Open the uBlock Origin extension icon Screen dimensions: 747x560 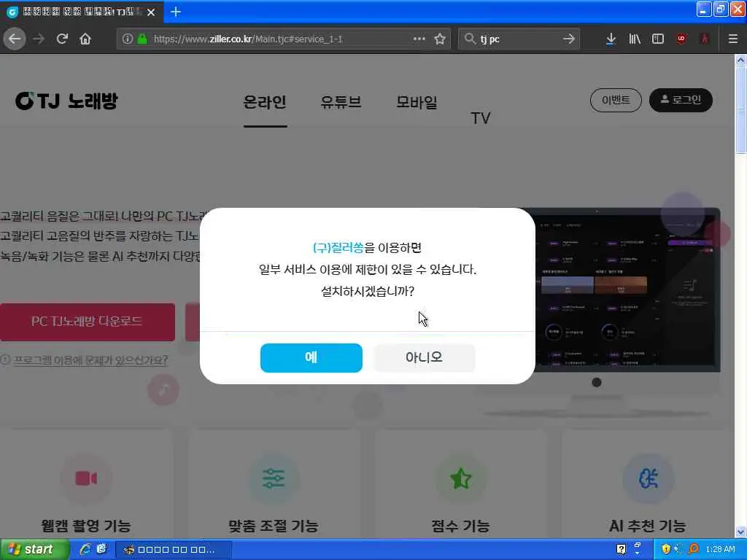681,39
